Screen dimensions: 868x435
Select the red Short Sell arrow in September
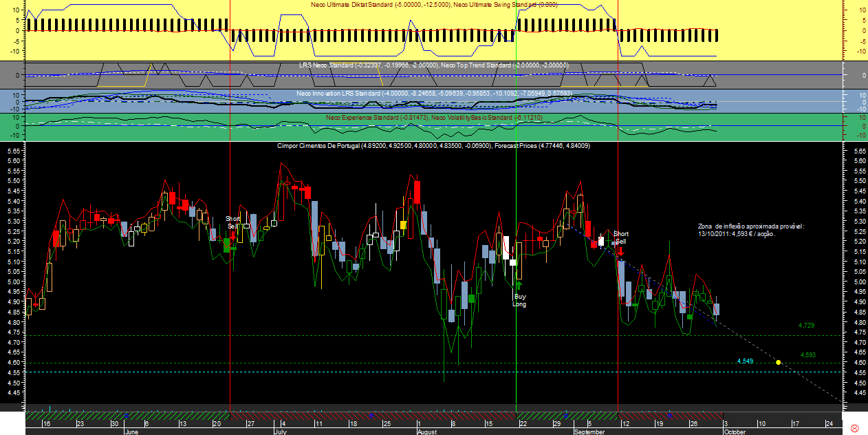pyautogui.click(x=620, y=251)
